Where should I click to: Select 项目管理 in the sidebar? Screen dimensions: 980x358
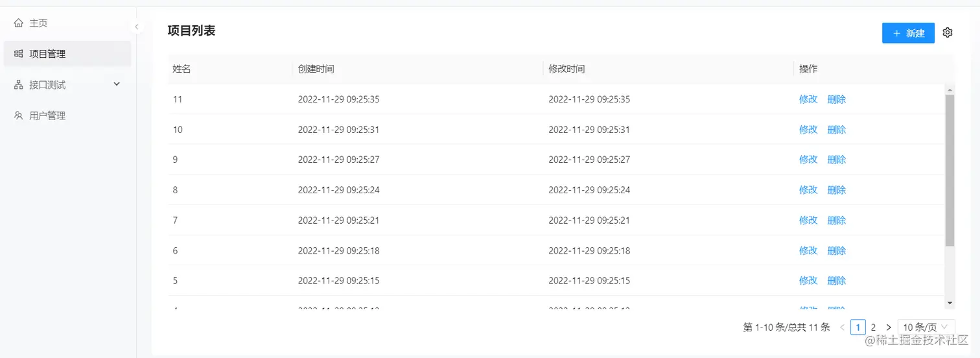(x=67, y=54)
